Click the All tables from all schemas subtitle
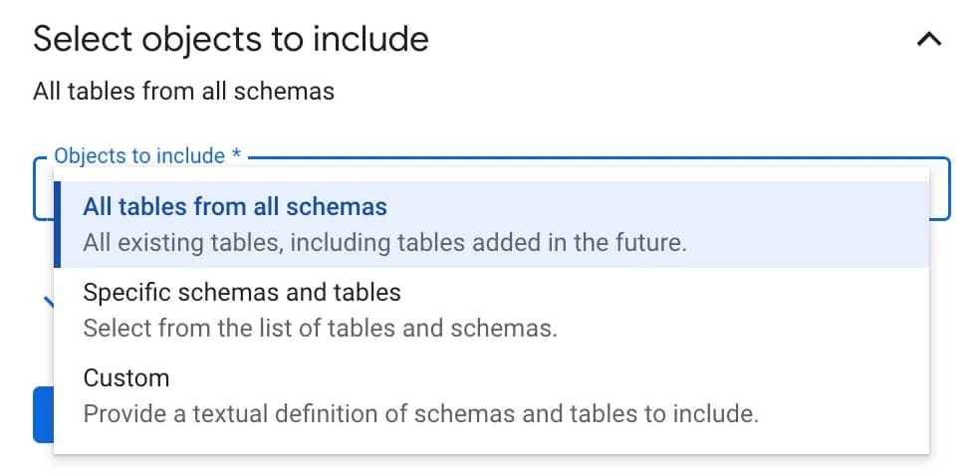980x476 pixels. [x=183, y=92]
